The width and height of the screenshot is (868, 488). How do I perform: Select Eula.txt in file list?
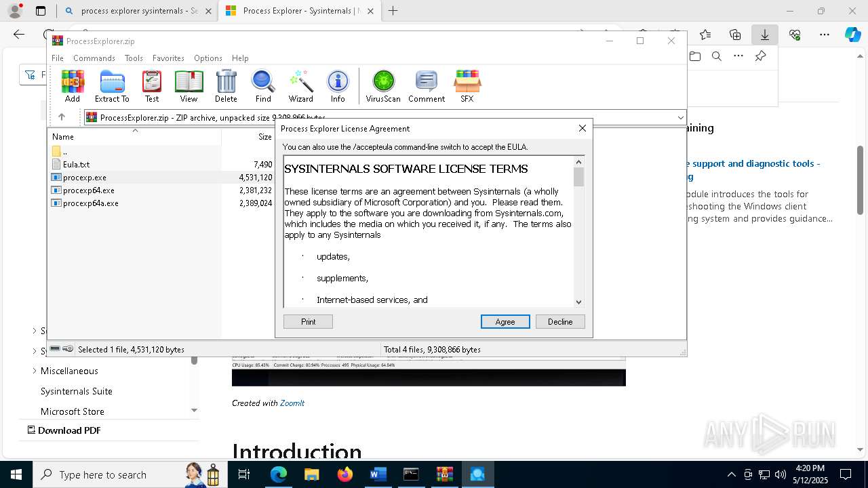(x=76, y=164)
